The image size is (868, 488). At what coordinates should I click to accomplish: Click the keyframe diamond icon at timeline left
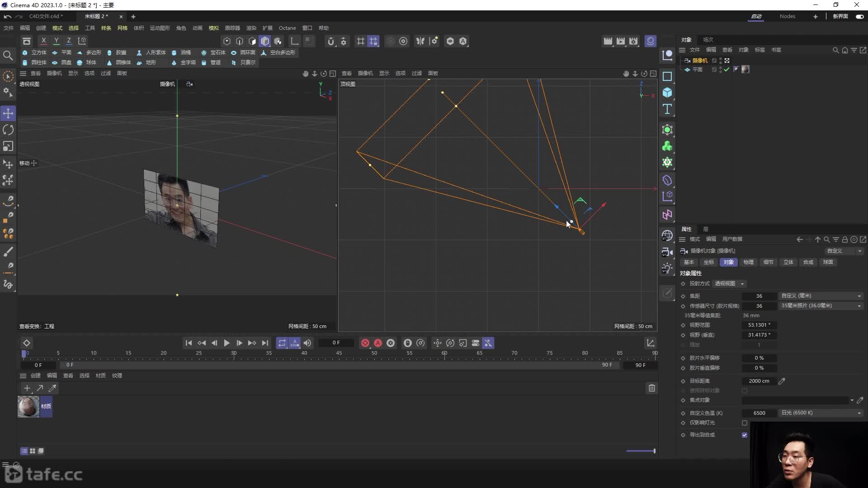(x=26, y=343)
